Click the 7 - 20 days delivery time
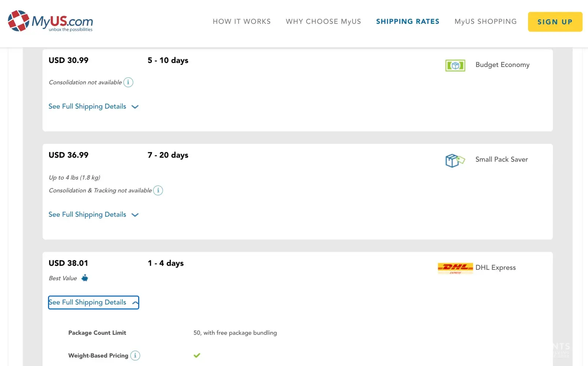 [x=168, y=155]
